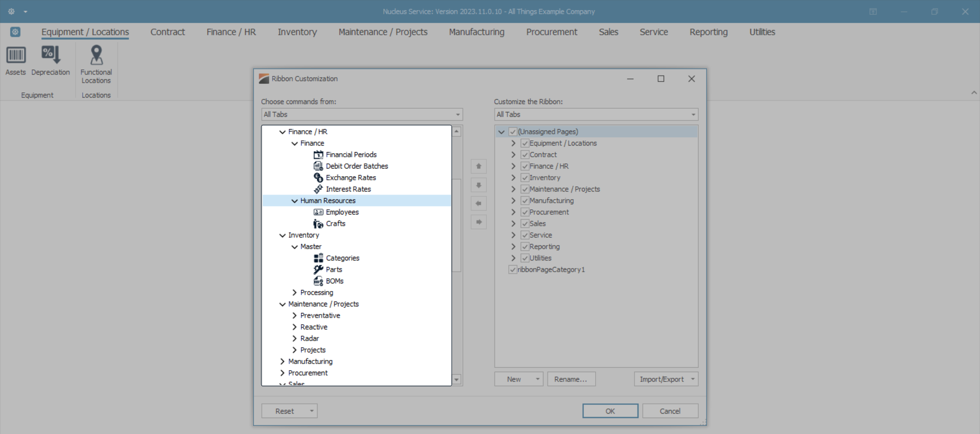Image resolution: width=980 pixels, height=434 pixels.
Task: Click the Exchange Rates icon
Action: click(318, 178)
